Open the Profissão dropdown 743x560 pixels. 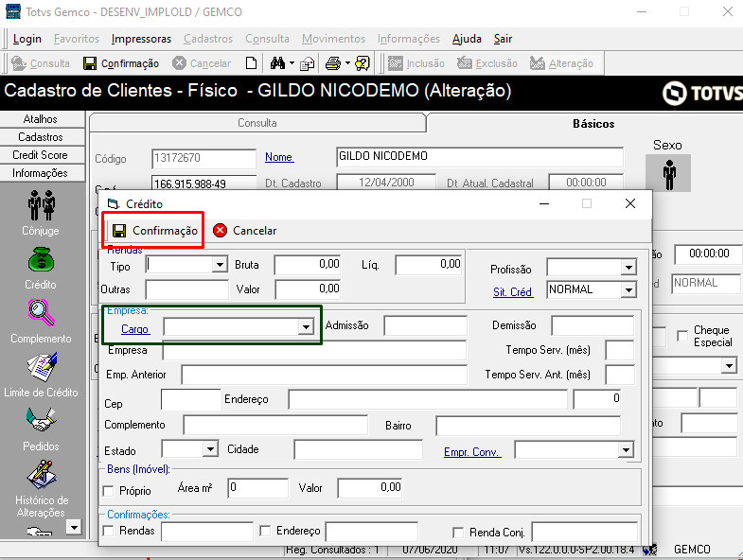click(x=628, y=268)
